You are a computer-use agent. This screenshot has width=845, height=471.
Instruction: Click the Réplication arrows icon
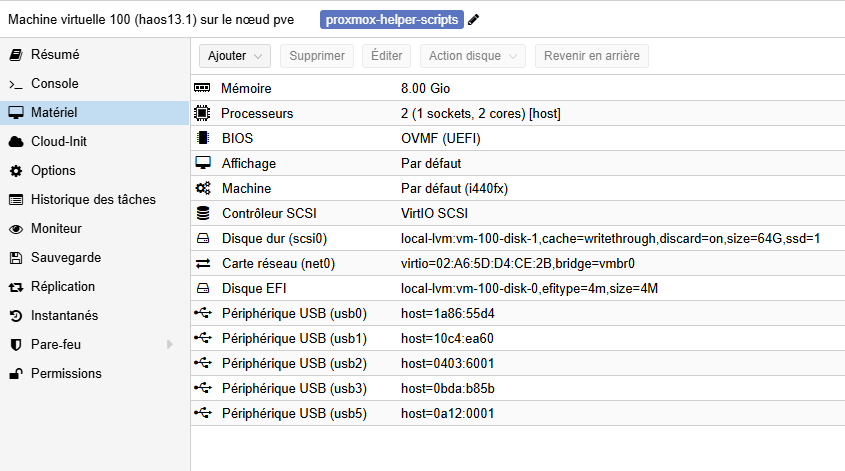[x=16, y=287]
